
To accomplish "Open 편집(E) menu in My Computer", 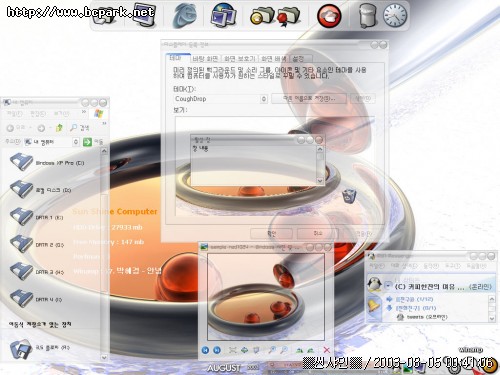I will coord(38,114).
